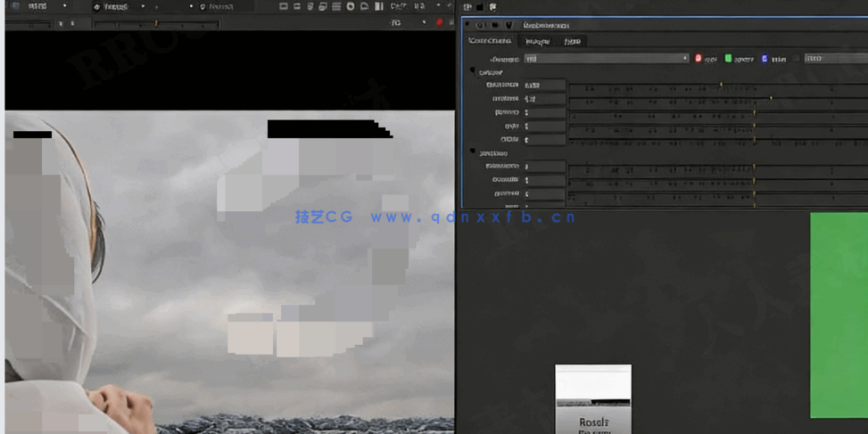Collapse the second parameter section triangle

coord(474,153)
